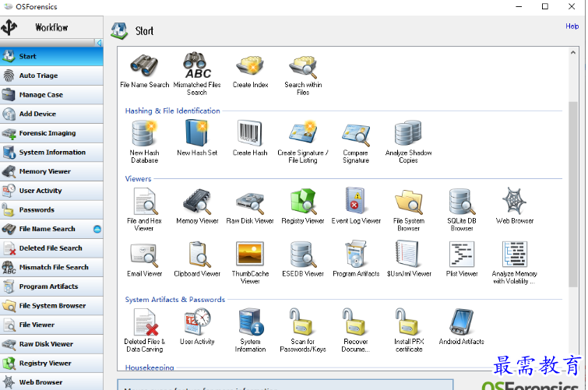The height and width of the screenshot is (390, 588).
Task: Open the ThumbCache Viewer icon
Action: pyautogui.click(x=250, y=254)
